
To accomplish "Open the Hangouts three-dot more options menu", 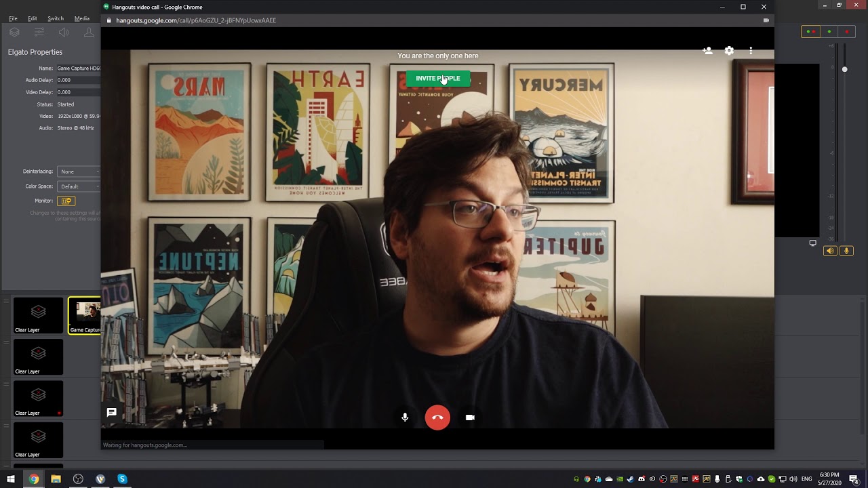I will 751,51.
